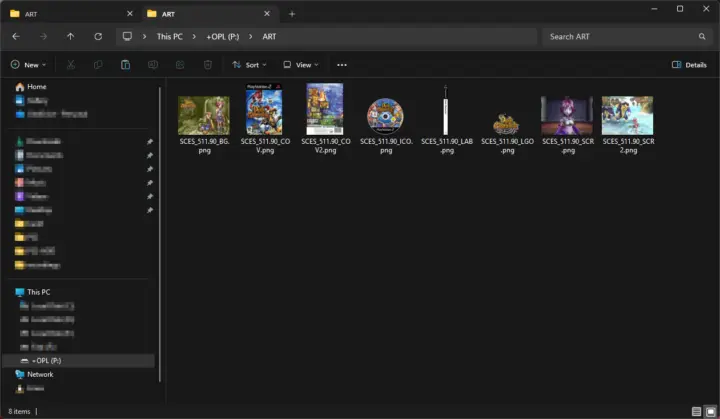Screen dimensions: 720x419
Task: Maximize the File Explorer window
Action: coord(680,9)
